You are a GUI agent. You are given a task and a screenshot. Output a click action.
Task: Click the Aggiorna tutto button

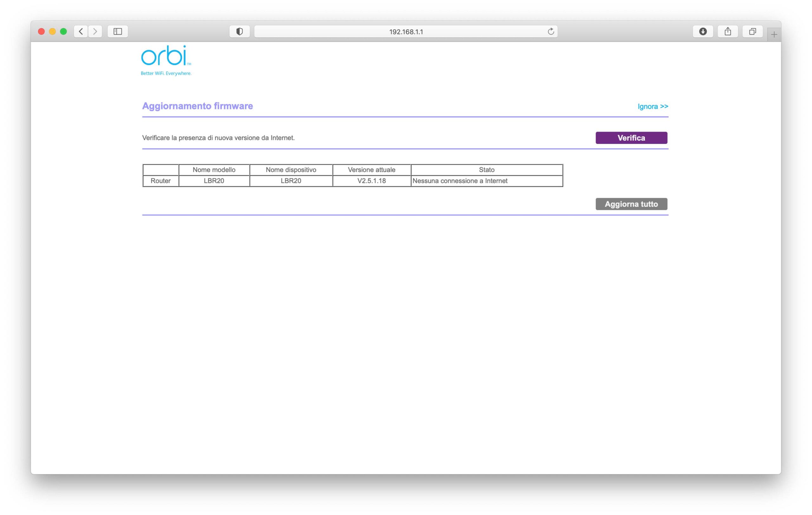631,204
